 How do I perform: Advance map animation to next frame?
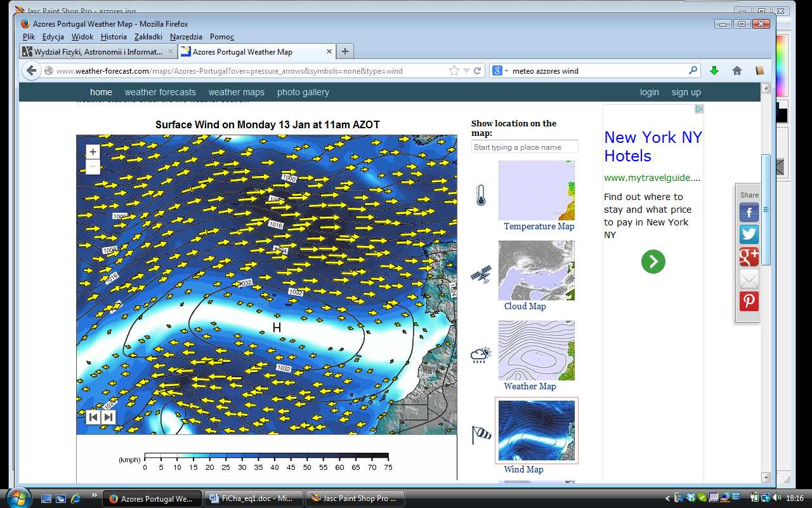tap(108, 417)
